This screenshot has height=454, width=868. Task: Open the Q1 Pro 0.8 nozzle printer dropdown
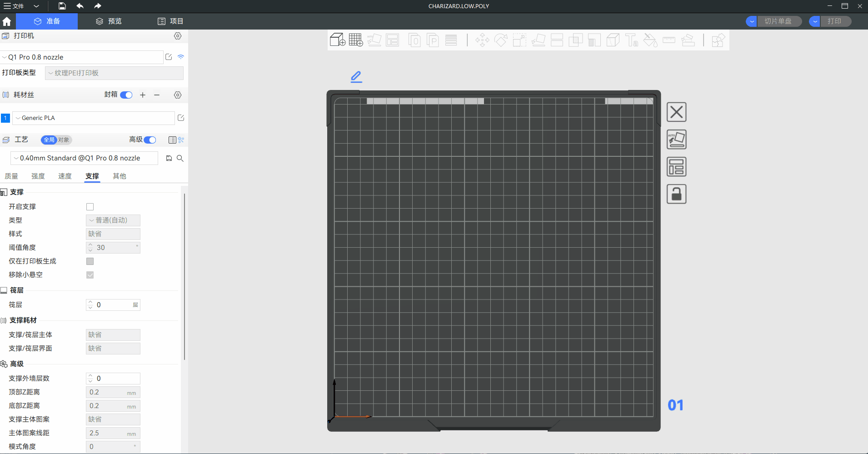[x=82, y=57]
